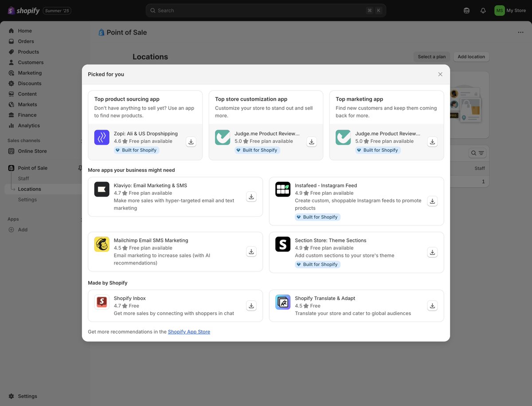Click the Section Store app logo
The image size is (532, 406).
(283, 244)
